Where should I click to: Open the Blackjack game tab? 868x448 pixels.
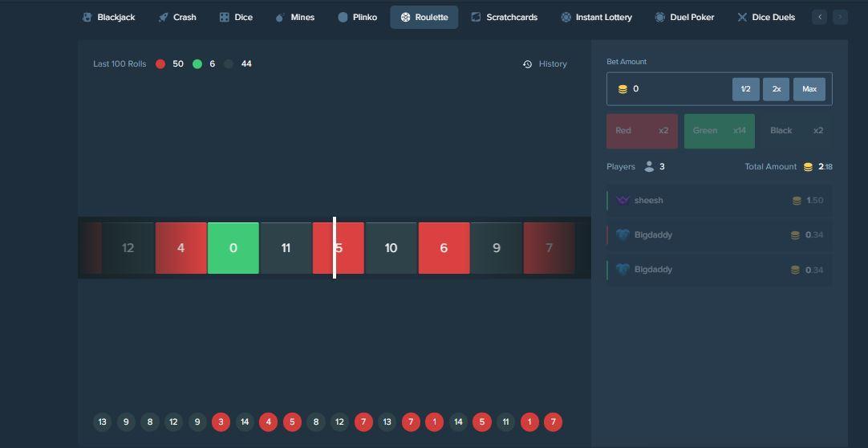coord(109,17)
